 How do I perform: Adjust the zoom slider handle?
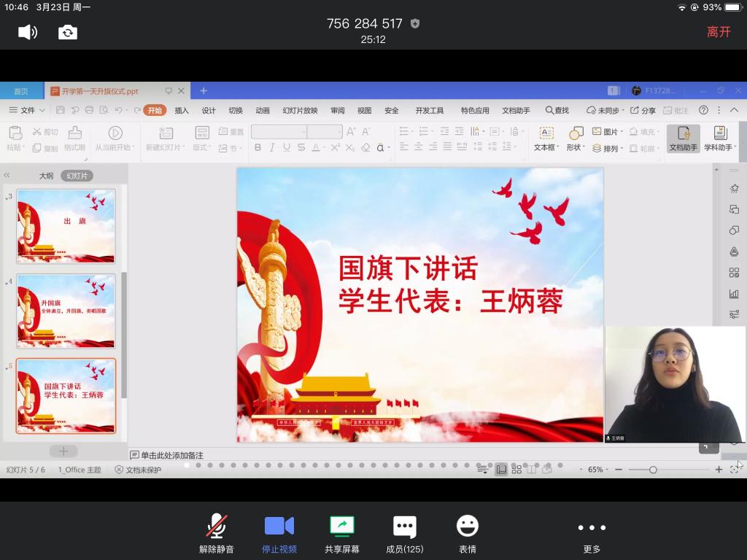(653, 470)
